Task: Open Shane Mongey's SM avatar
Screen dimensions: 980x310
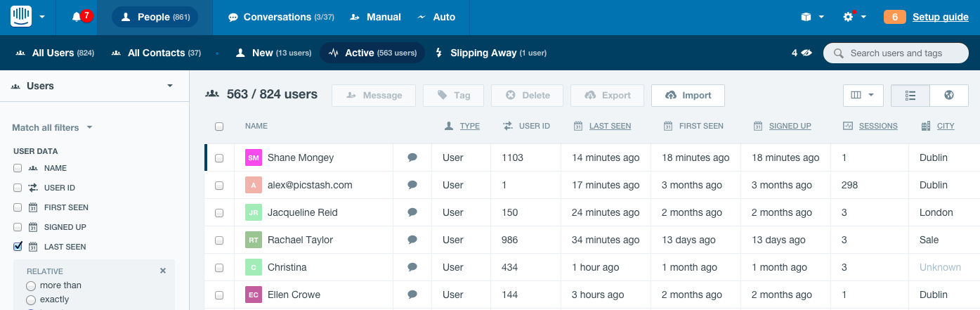Action: pyautogui.click(x=254, y=157)
